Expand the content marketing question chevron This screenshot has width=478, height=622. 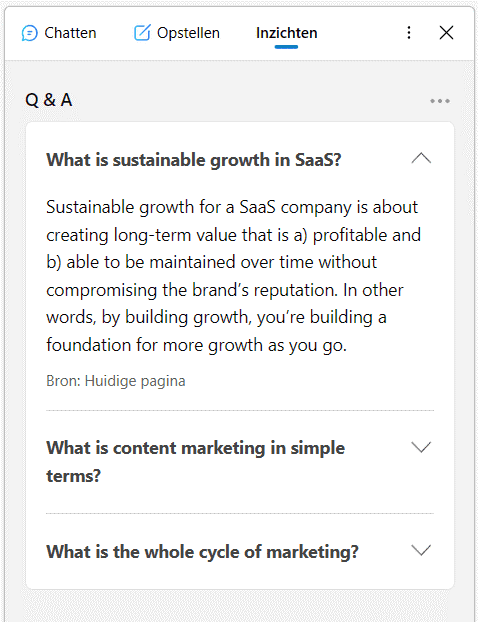(x=421, y=447)
